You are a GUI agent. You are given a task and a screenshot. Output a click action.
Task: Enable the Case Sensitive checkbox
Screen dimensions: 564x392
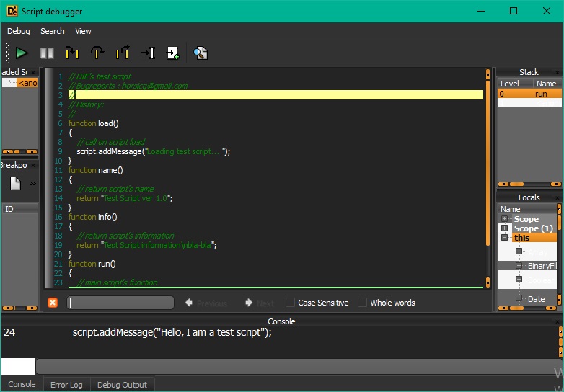pos(290,303)
